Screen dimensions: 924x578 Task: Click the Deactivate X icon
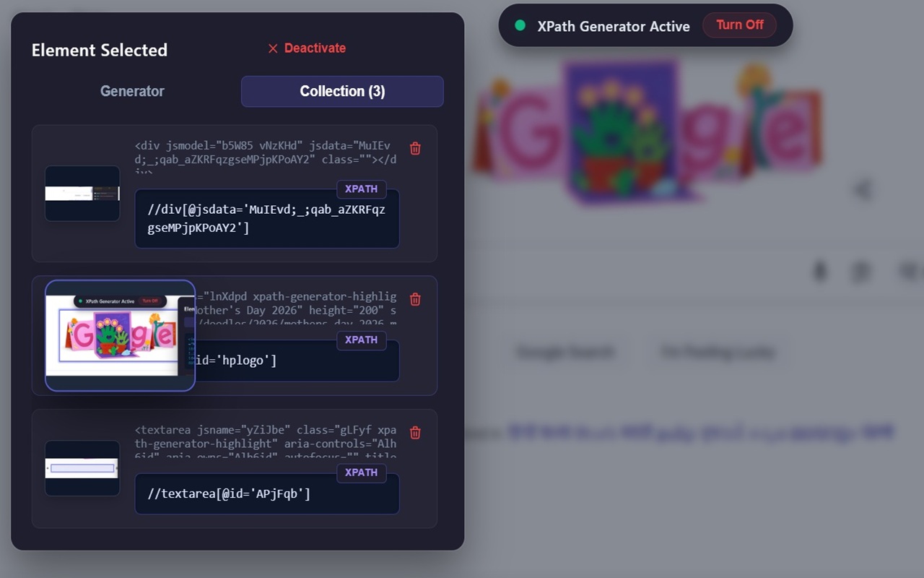[273, 48]
